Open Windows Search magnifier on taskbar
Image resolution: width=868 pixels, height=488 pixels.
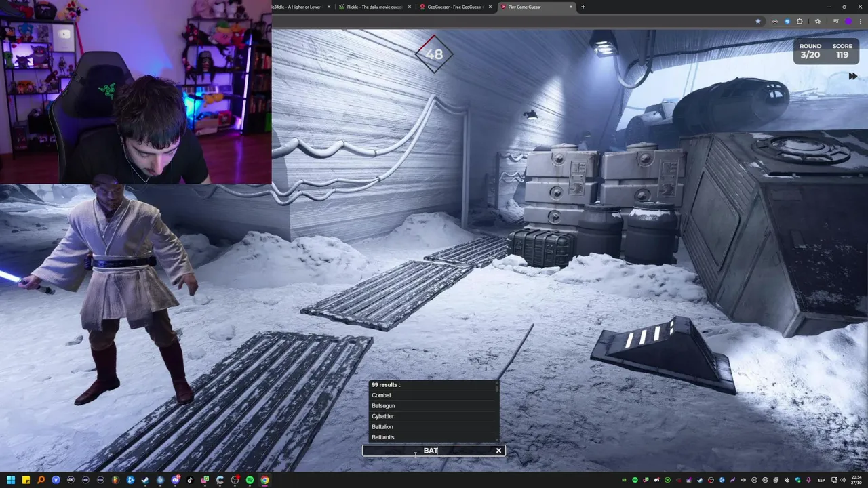[x=41, y=480]
